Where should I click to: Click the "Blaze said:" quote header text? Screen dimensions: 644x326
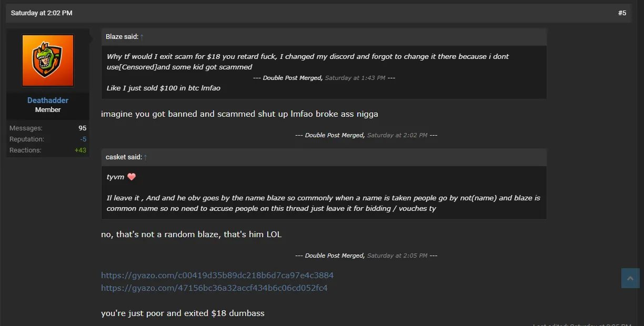click(x=122, y=37)
